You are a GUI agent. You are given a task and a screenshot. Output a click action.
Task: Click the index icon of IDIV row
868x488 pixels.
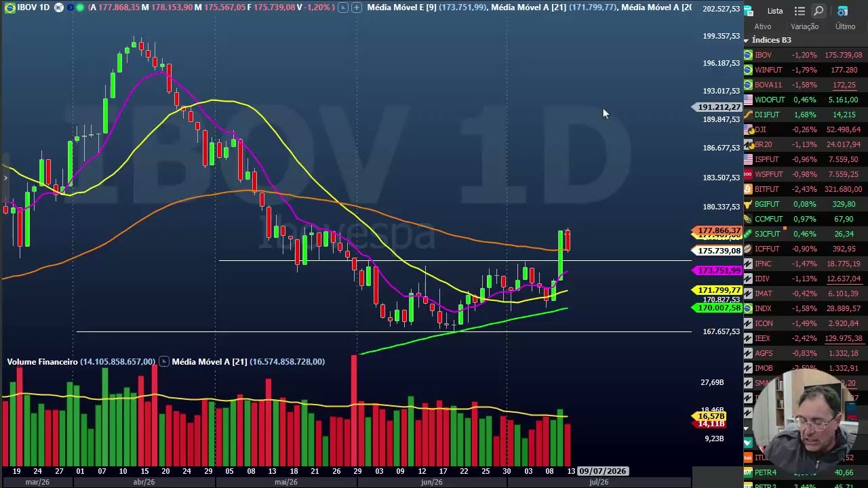[748, 279]
